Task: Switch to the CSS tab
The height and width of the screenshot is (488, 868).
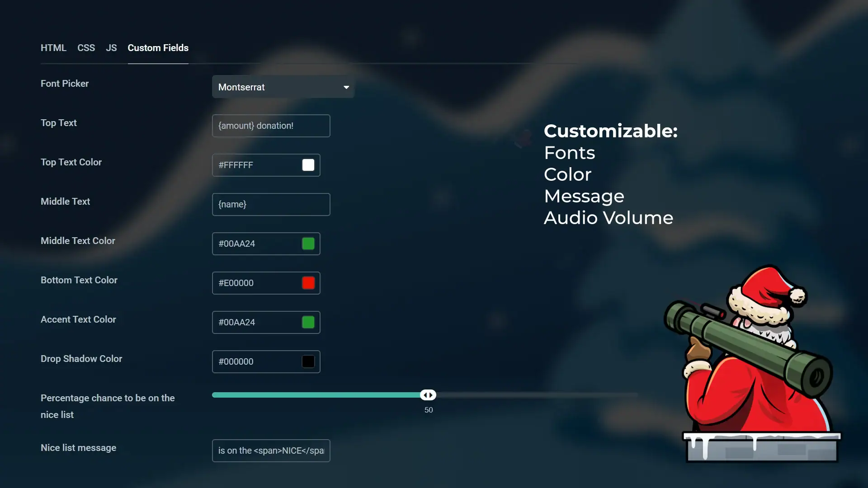Action: pos(86,48)
